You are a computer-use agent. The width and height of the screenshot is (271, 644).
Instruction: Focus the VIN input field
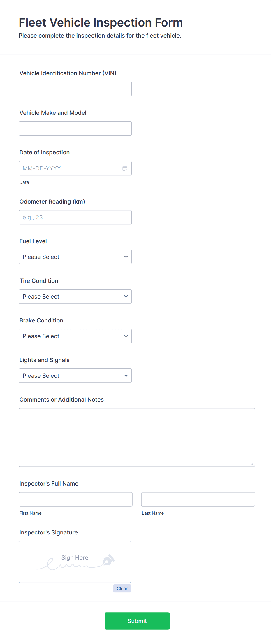pyautogui.click(x=75, y=89)
